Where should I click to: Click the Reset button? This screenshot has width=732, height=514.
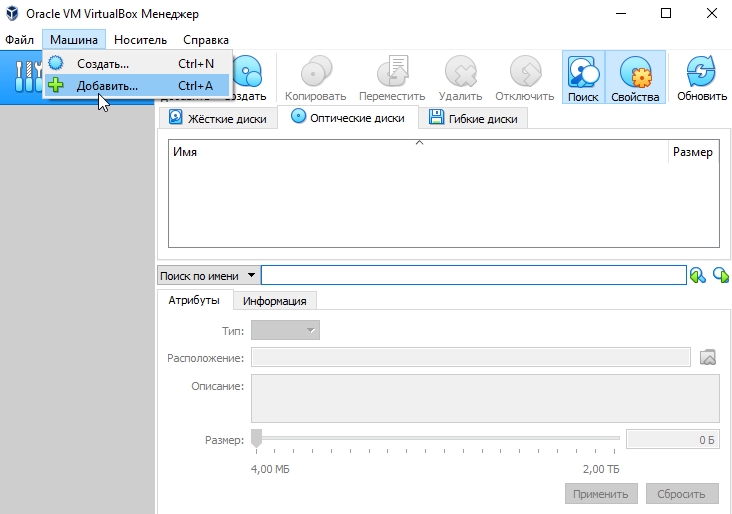click(x=682, y=494)
